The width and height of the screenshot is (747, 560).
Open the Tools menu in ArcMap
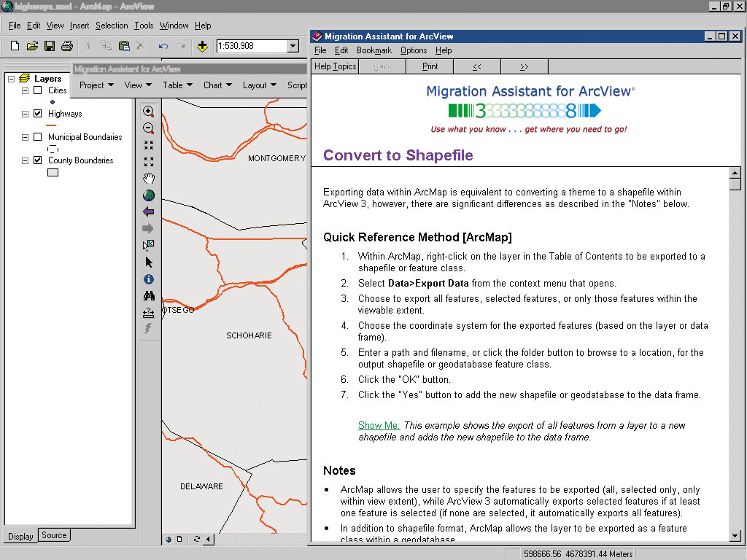click(x=144, y=26)
